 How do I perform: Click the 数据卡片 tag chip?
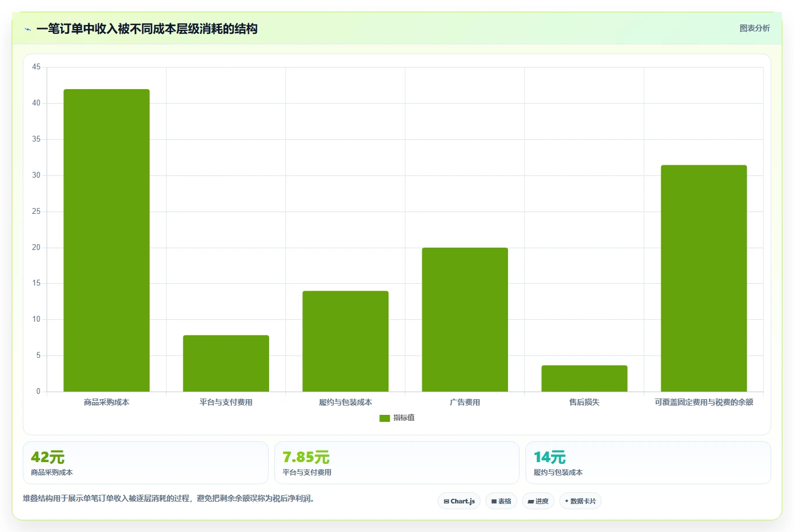(x=580, y=501)
